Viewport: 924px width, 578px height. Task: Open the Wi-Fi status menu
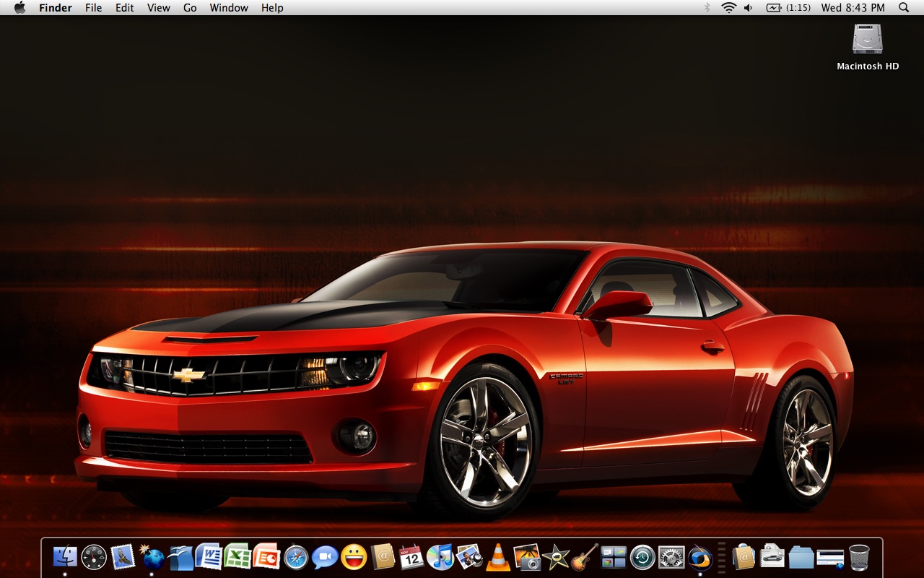729,8
